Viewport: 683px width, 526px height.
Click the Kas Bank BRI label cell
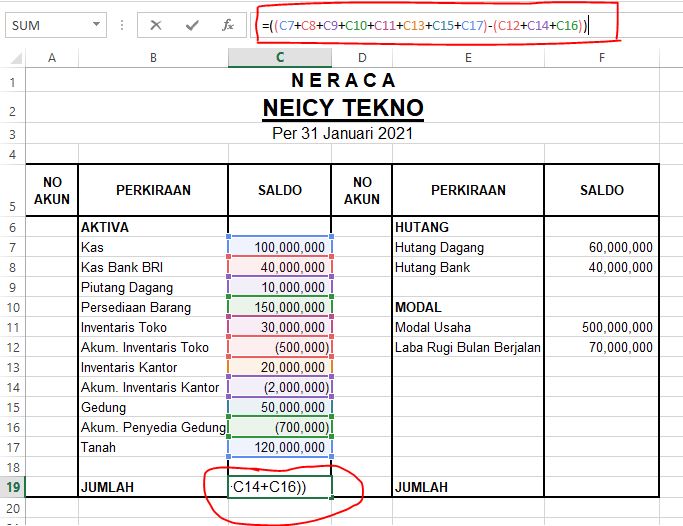[x=153, y=267]
